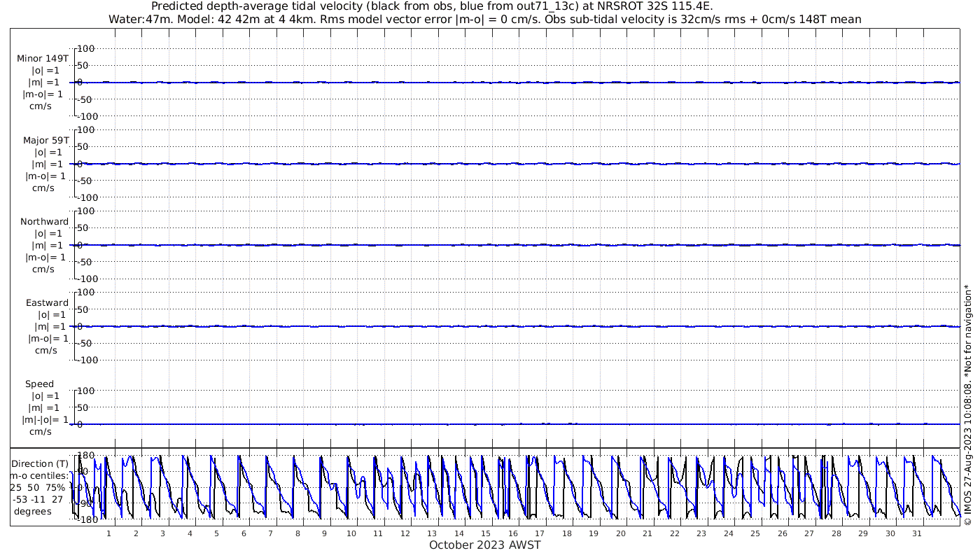Click date label '15' on the x-axis
The height and width of the screenshot is (560, 980).
(486, 533)
